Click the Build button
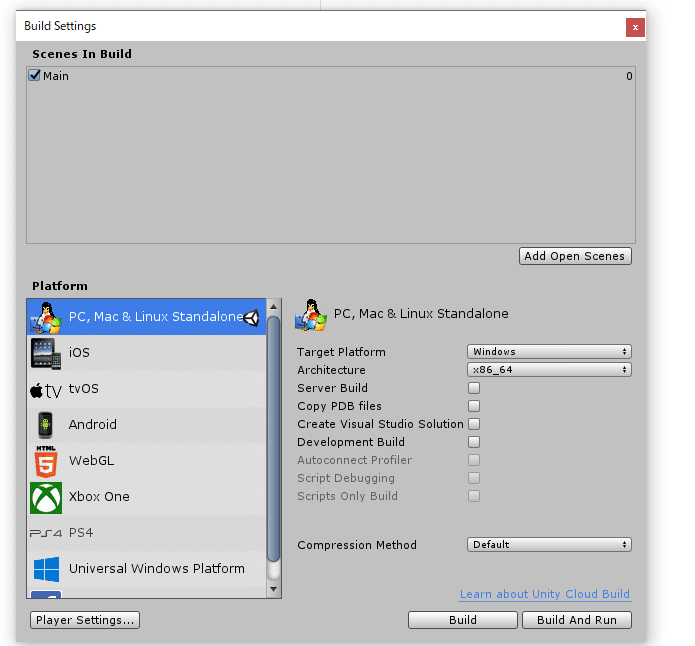This screenshot has height=646, width=695. (463, 620)
